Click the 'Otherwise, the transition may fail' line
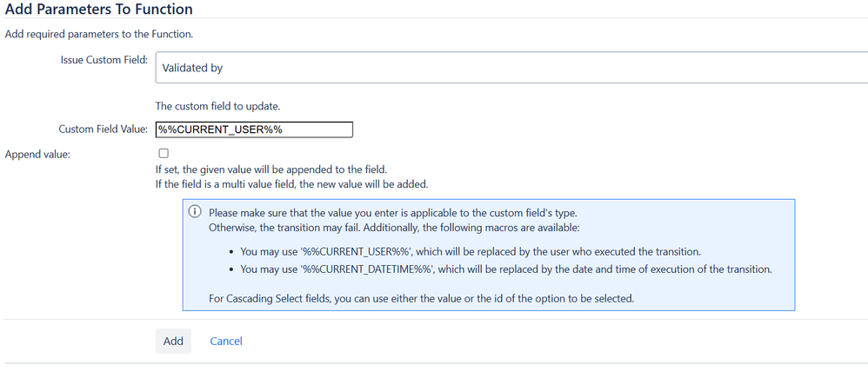The image size is (868, 372). tap(394, 228)
